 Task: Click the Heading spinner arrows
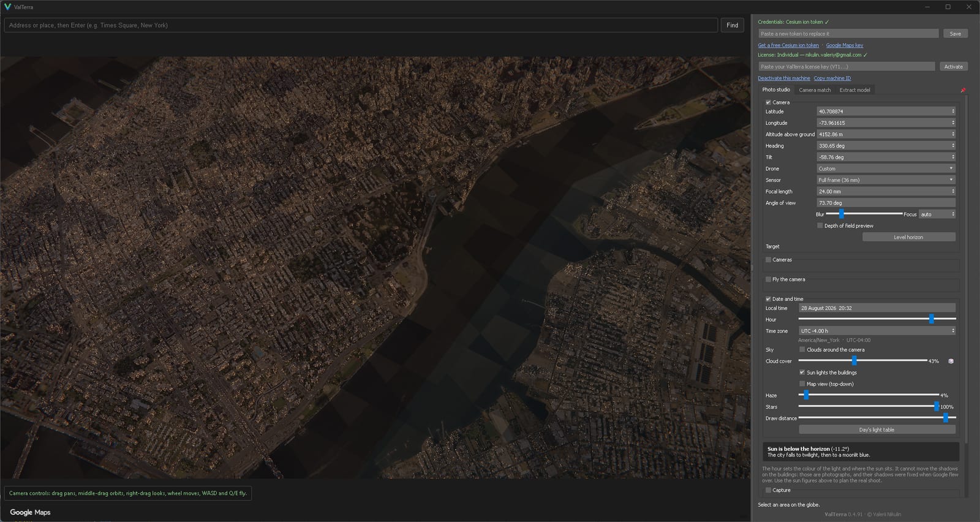tap(953, 146)
